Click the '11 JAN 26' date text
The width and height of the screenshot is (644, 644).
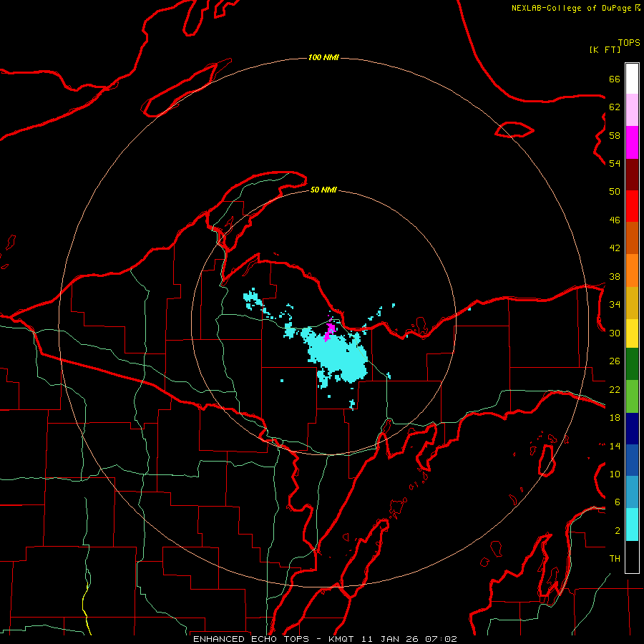(391, 639)
